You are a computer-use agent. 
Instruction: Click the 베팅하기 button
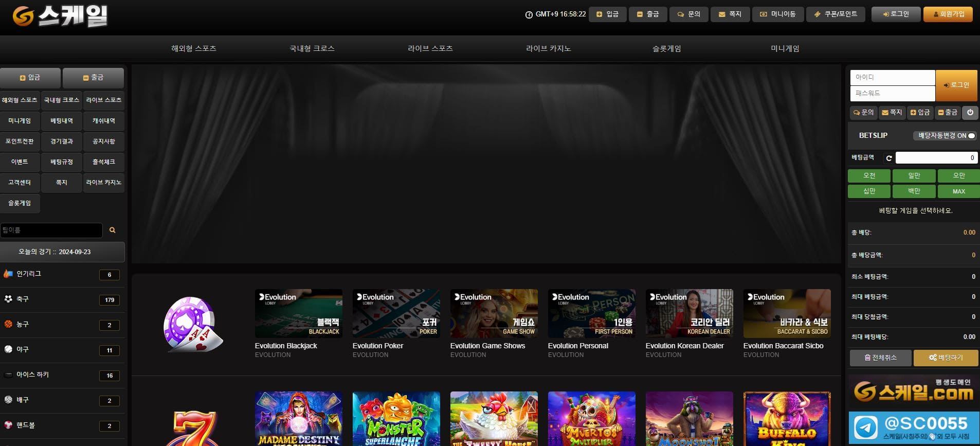(946, 358)
